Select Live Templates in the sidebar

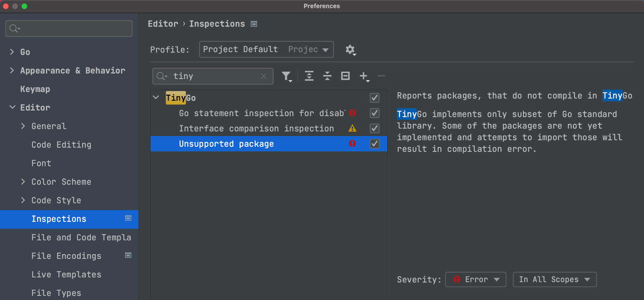(66, 275)
